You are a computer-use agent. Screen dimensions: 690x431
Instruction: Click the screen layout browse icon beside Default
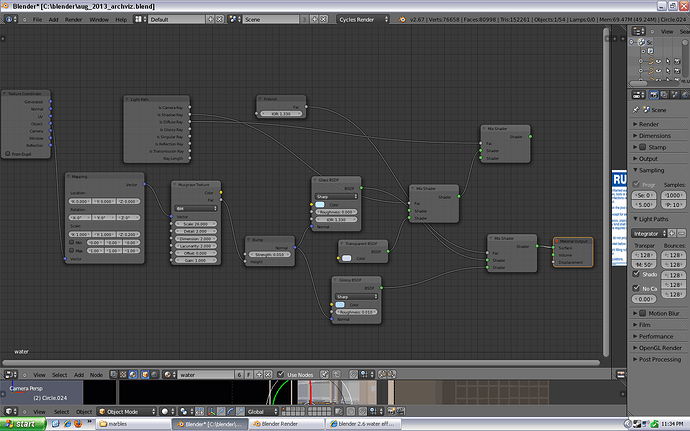[140, 19]
